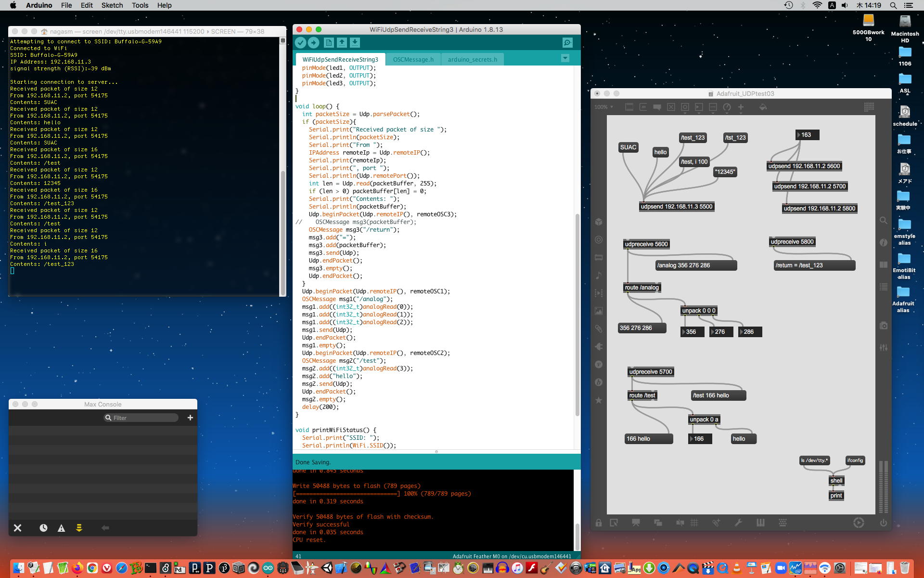
Task: Open the calendar sidebar icon in Max patcher
Action: coord(599,257)
